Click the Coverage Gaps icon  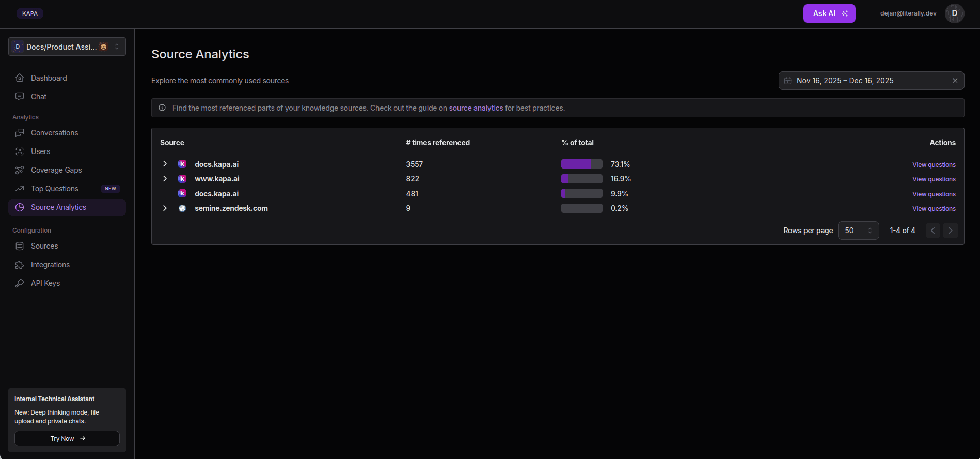[20, 170]
